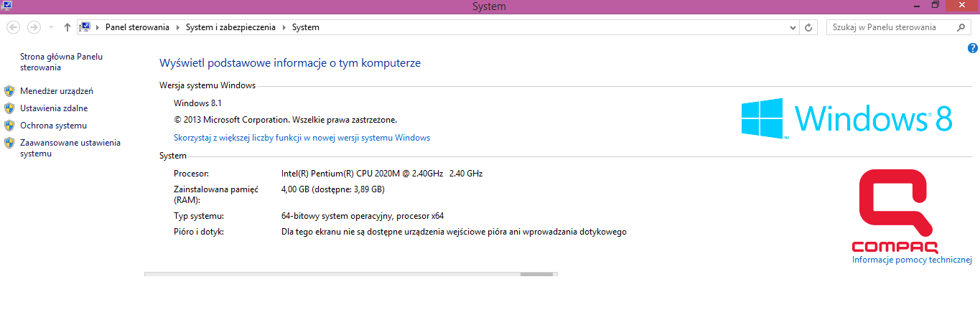Click the horizontal scrollbar thumb

point(536,273)
